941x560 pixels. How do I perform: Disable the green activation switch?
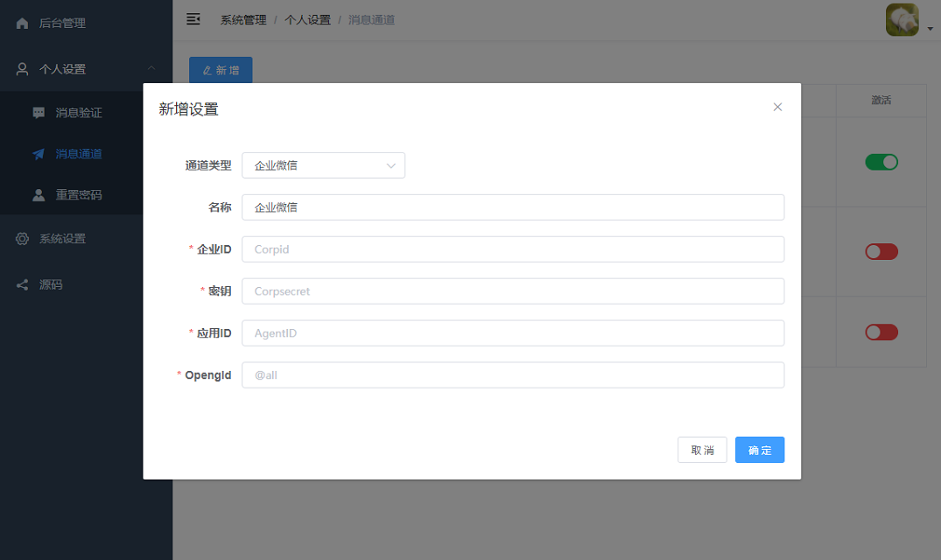click(881, 162)
